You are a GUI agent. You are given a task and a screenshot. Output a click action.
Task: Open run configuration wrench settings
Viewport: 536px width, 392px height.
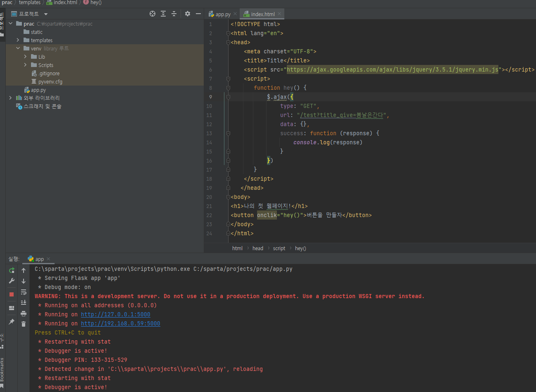(12, 281)
